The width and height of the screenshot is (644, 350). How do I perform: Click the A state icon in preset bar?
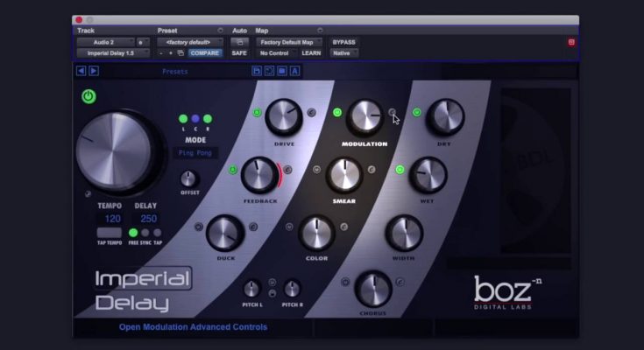pos(295,71)
